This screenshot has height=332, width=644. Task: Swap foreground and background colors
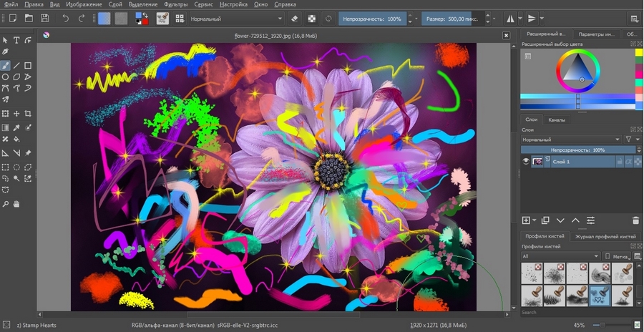pos(145,15)
